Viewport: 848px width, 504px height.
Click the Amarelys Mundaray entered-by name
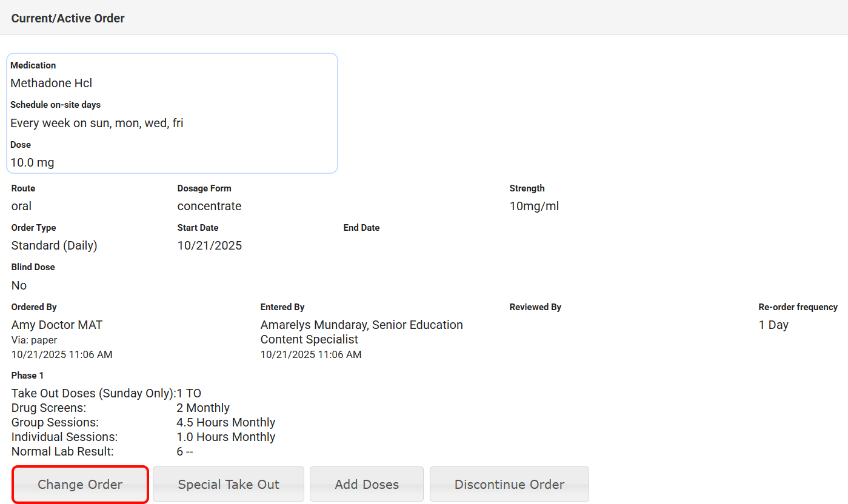pos(361,325)
